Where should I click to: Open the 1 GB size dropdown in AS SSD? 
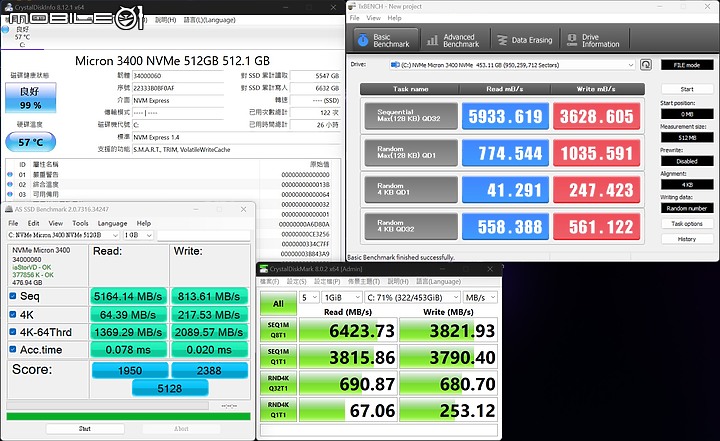point(138,235)
